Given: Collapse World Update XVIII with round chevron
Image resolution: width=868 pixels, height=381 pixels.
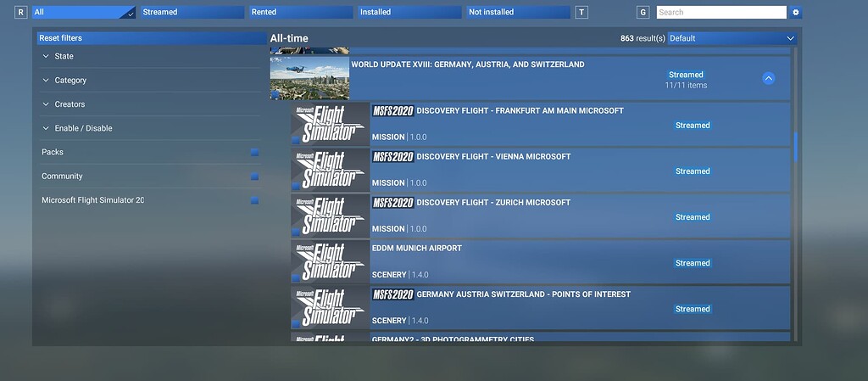Looking at the screenshot, I should (x=768, y=78).
